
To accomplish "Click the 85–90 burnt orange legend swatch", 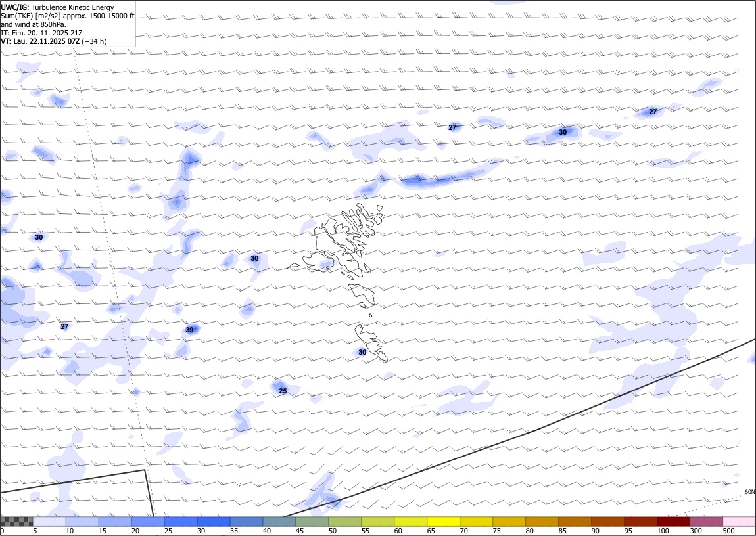I will point(575,522).
